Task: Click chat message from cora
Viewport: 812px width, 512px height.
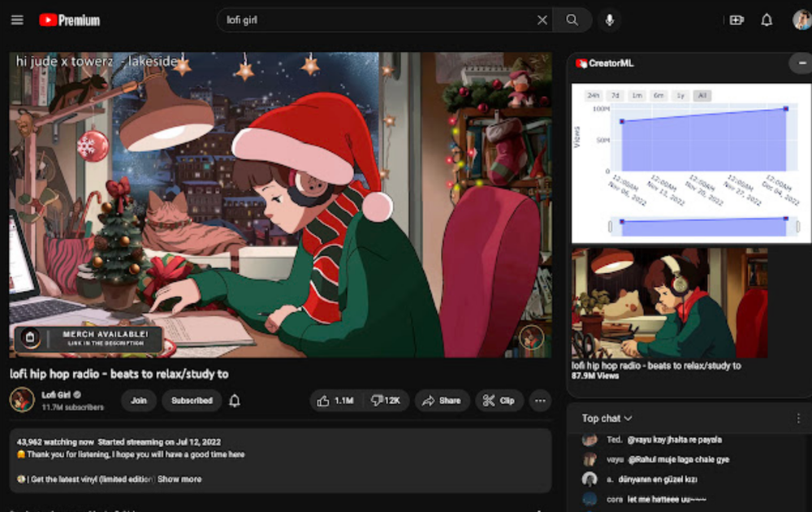Action: click(655, 500)
